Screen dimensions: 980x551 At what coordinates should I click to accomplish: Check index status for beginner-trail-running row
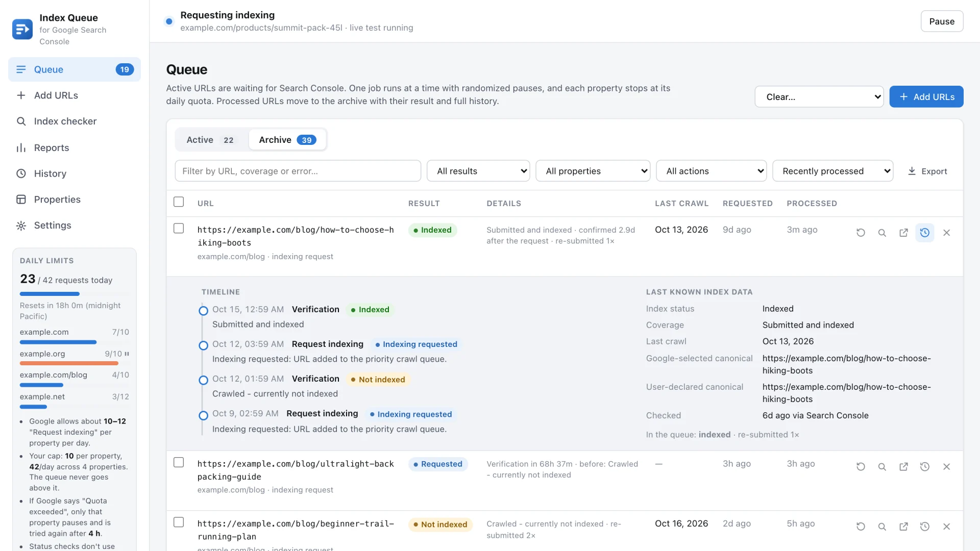pyautogui.click(x=882, y=527)
